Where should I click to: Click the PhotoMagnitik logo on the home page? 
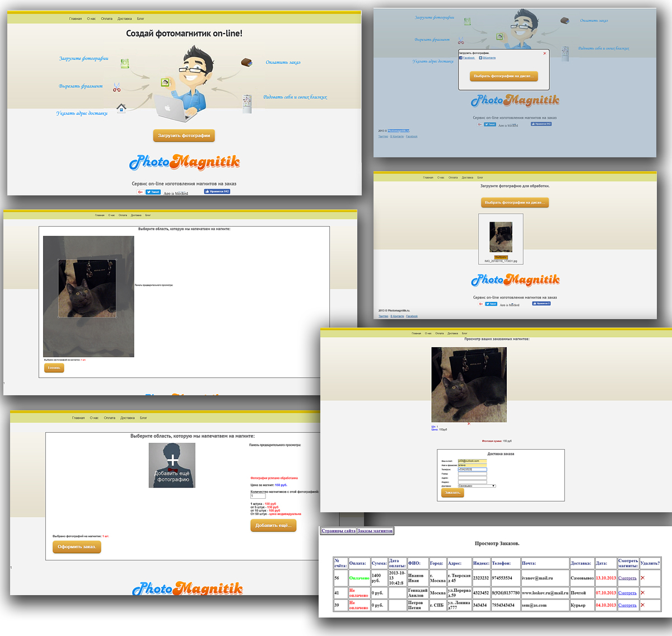tap(184, 162)
